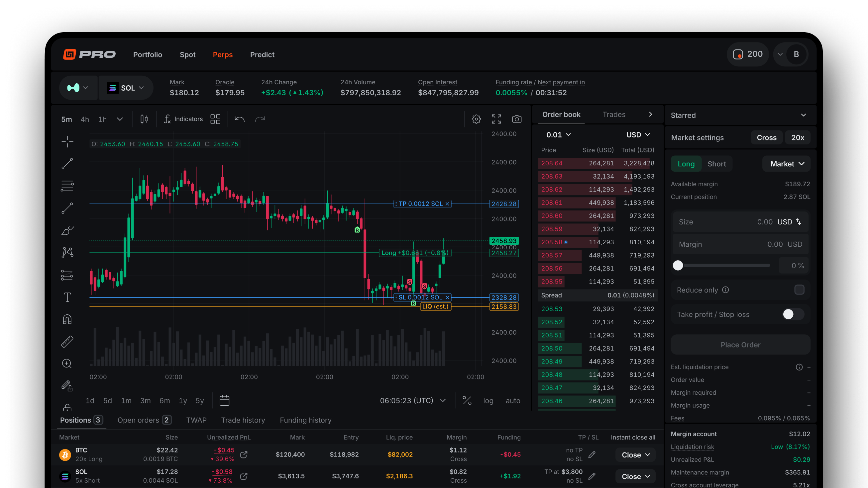The width and height of the screenshot is (868, 488).
Task: Switch to the Open orders tab
Action: pyautogui.click(x=145, y=420)
